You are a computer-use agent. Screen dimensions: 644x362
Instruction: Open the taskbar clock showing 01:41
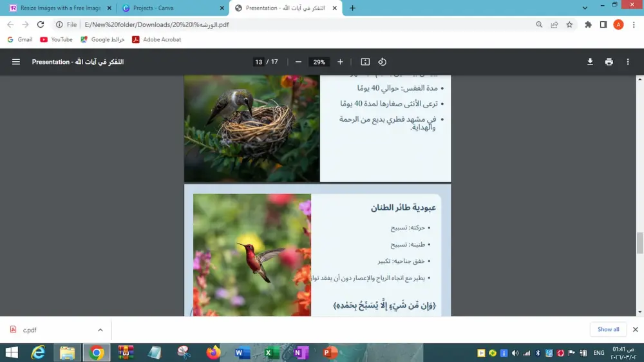[x=623, y=353]
